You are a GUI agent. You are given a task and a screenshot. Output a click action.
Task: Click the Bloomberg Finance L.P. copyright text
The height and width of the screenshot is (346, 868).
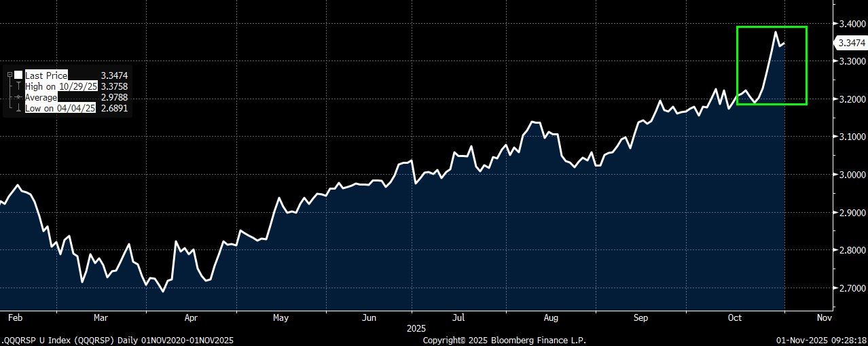504,339
